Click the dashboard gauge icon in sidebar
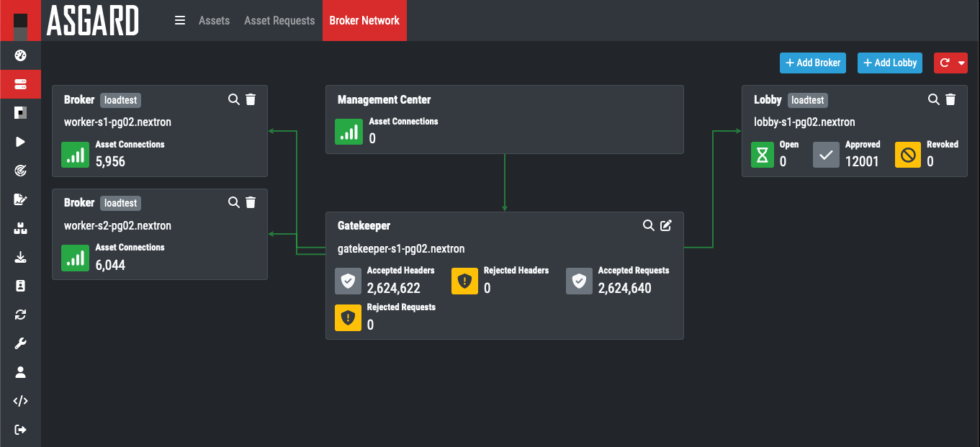This screenshot has height=447, width=980. point(20,55)
